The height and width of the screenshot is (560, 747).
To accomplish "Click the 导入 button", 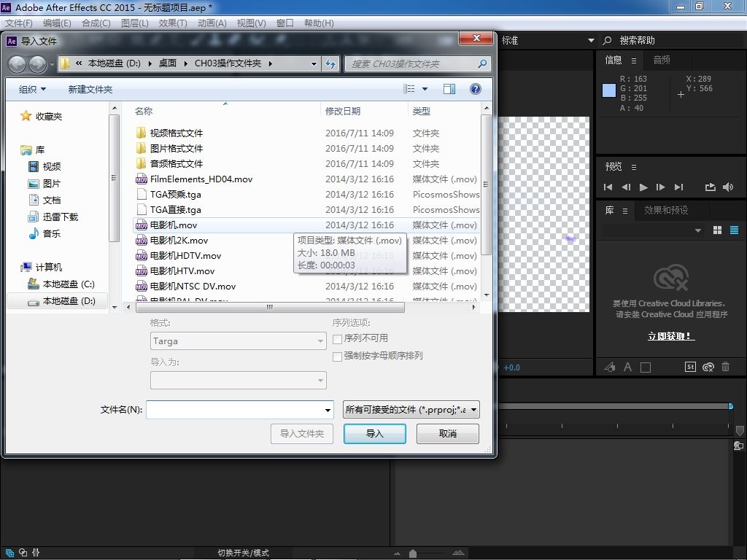I will click(x=375, y=434).
